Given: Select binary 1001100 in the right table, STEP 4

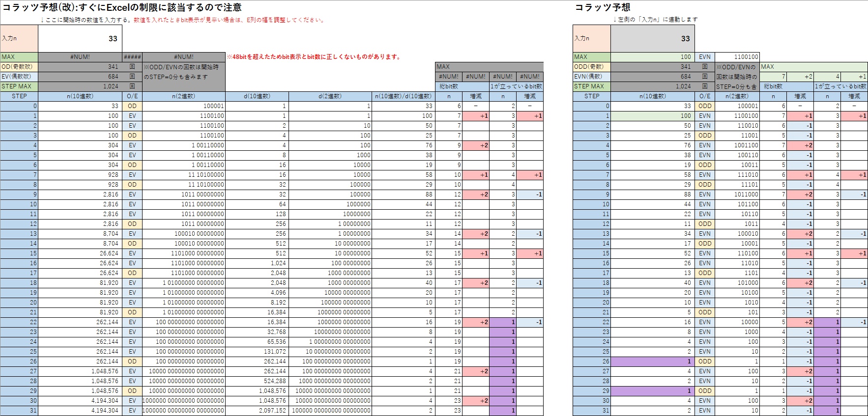Looking at the screenshot, I should pyautogui.click(x=737, y=145).
